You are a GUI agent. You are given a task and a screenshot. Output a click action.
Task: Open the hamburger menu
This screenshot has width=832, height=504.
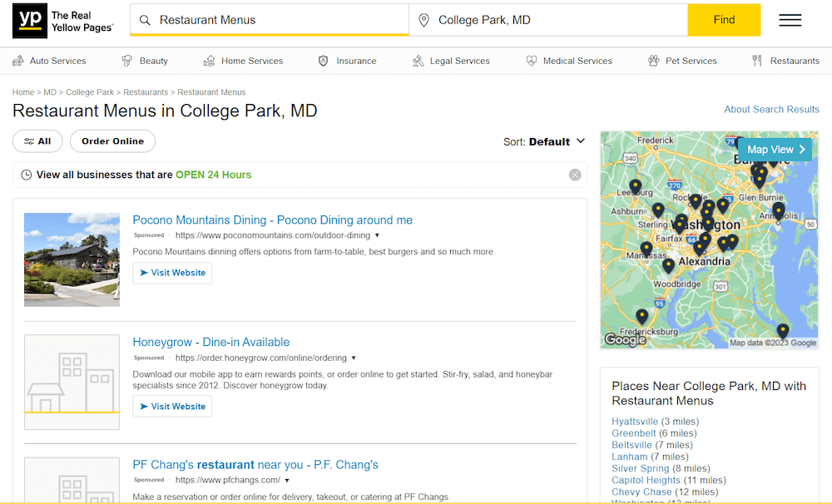tap(790, 20)
